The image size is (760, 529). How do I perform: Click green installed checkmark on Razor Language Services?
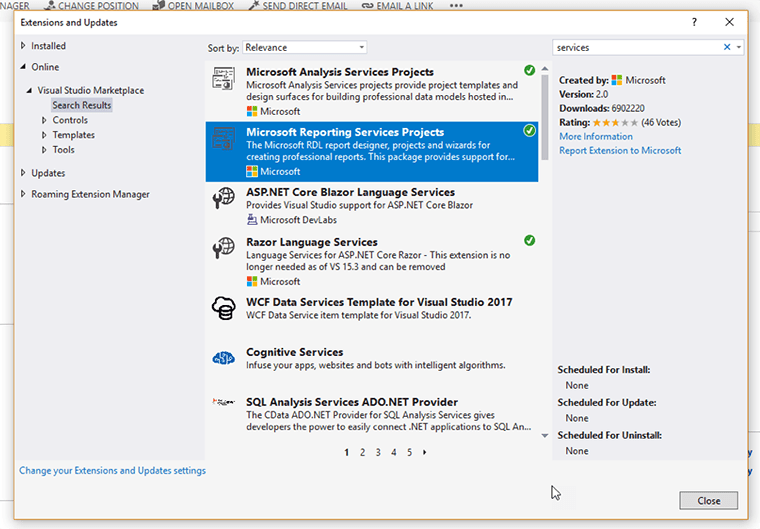coord(529,240)
